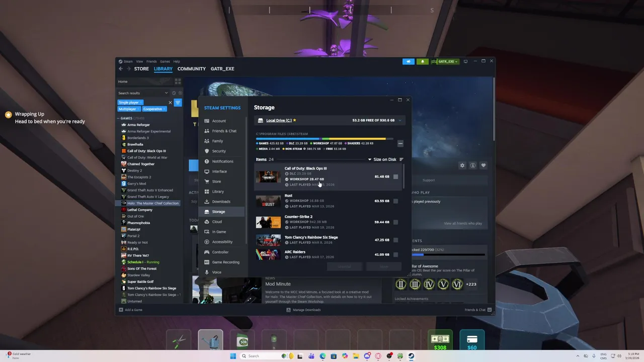Click the Windows Start button
Image resolution: width=644 pixels, height=362 pixels.
pyautogui.click(x=233, y=356)
